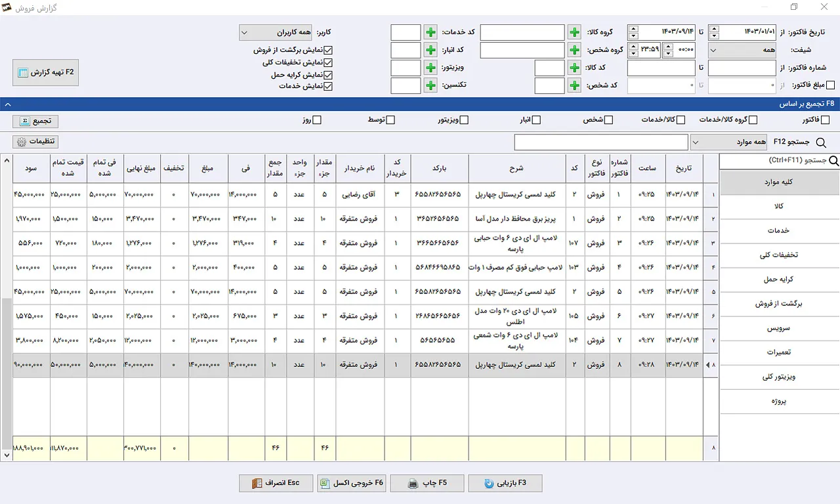This screenshot has width=840, height=504.
Task: Click the F3 بازیابی button
Action: pyautogui.click(x=505, y=484)
